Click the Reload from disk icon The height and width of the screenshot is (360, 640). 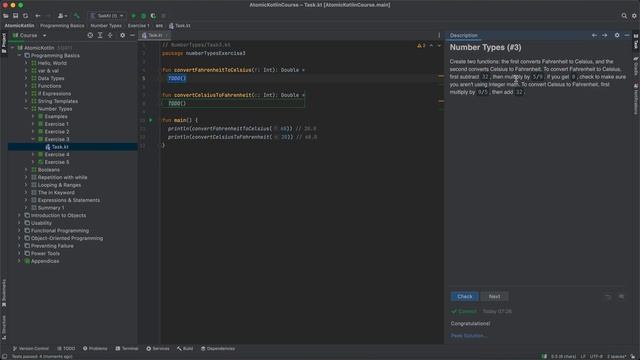(25, 16)
